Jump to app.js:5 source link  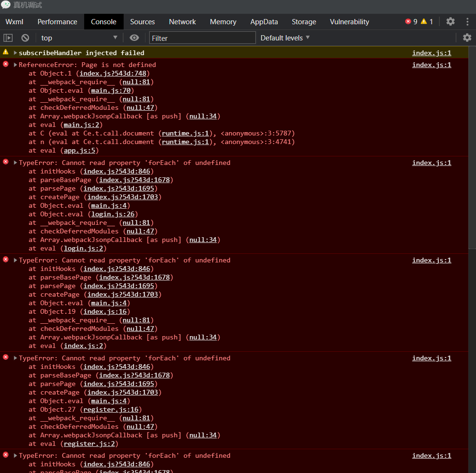pyautogui.click(x=79, y=151)
